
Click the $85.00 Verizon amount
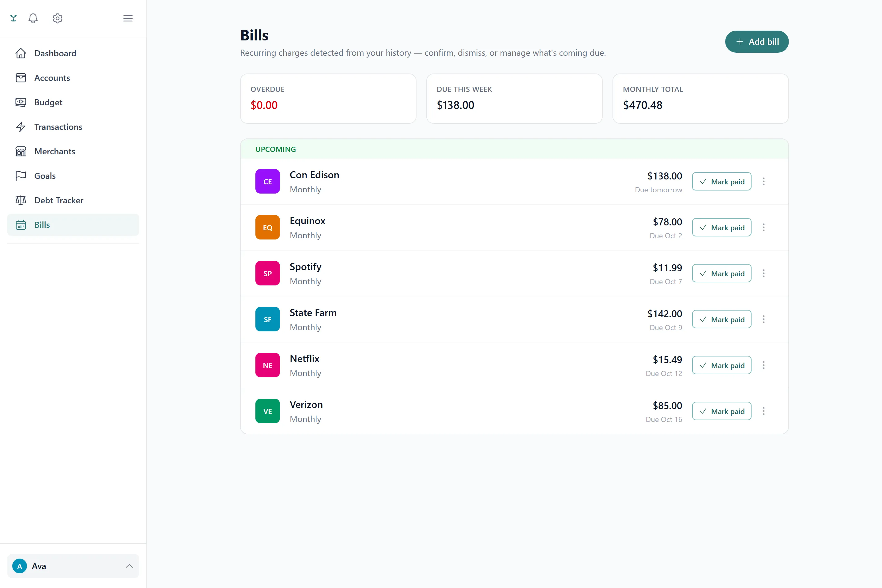coord(667,406)
